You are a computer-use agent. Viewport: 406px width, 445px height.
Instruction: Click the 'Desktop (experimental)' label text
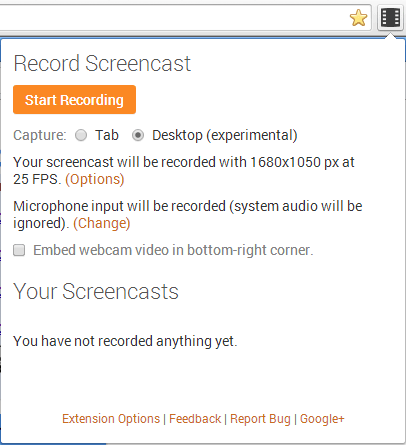click(x=225, y=135)
